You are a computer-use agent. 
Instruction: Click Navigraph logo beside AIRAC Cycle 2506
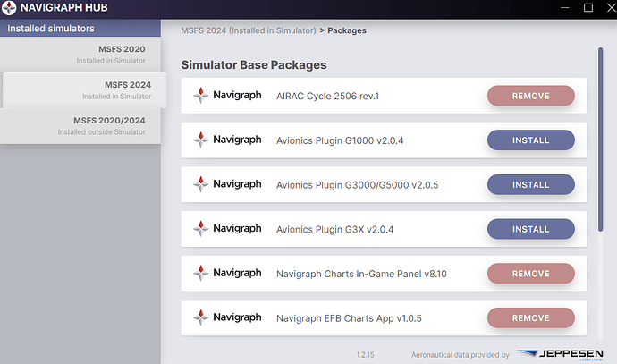(228, 95)
